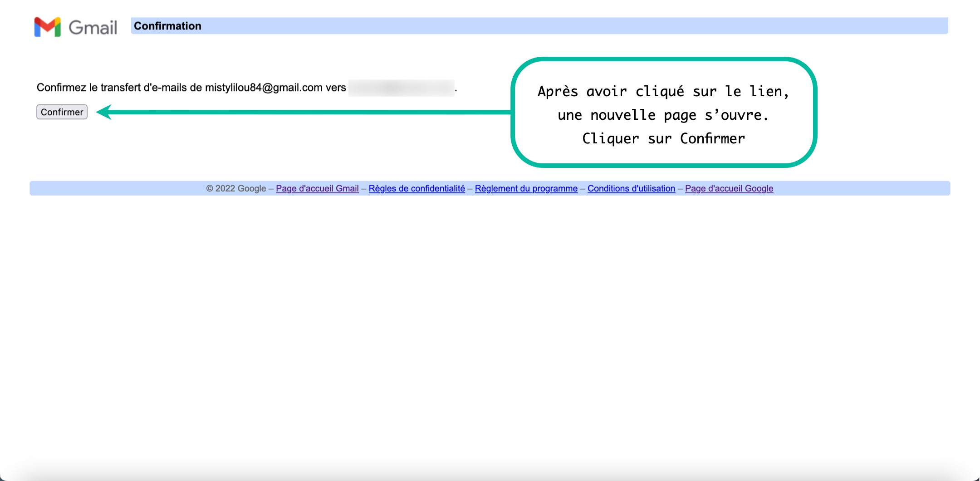The image size is (980, 481).
Task: Click the blurred destination email address
Action: pyautogui.click(x=401, y=88)
